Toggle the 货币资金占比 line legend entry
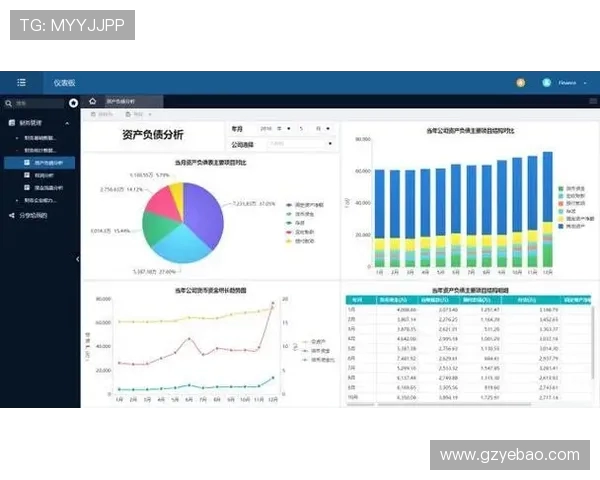Image resolution: width=600 pixels, height=480 pixels. click(x=318, y=360)
